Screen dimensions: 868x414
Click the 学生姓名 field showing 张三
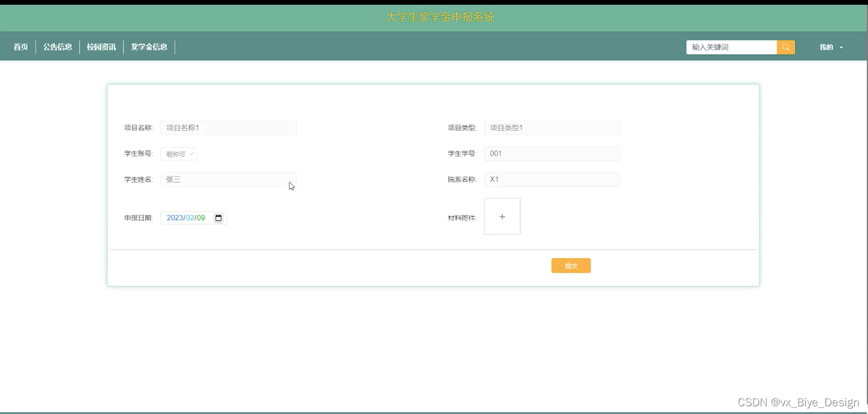pos(228,179)
